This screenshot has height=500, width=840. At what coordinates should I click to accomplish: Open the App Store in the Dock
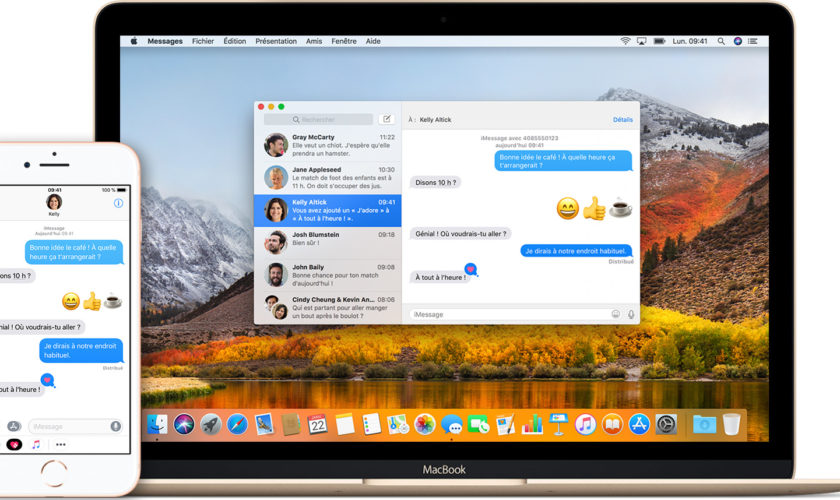639,424
